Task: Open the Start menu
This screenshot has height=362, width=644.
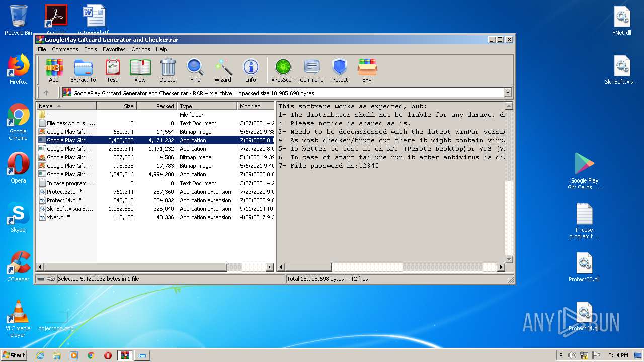Action: click(x=14, y=355)
